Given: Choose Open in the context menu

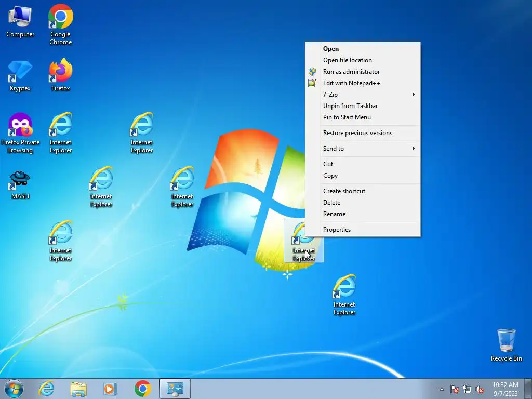Looking at the screenshot, I should (363, 49).
